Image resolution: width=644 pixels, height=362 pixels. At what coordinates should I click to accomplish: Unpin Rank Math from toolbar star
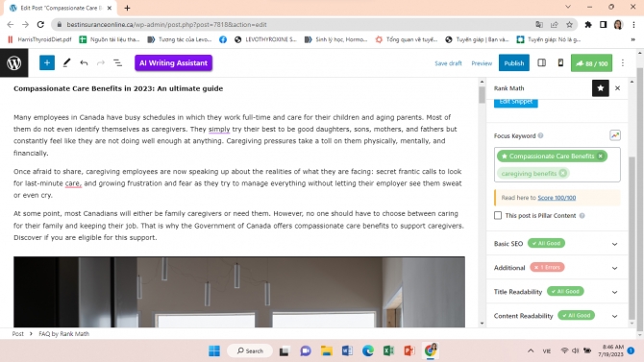click(601, 88)
